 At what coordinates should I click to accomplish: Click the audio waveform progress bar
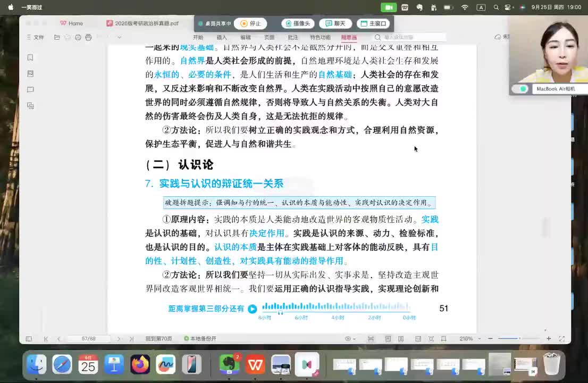pos(336,307)
